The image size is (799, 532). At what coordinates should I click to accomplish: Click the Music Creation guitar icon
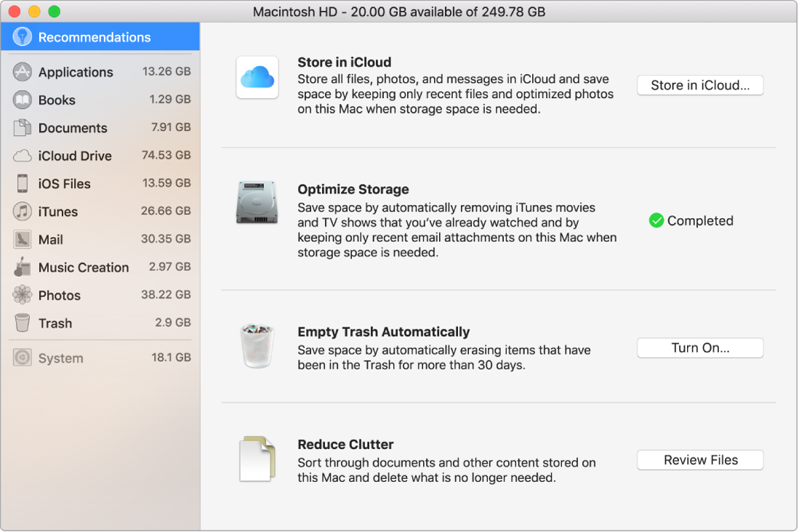click(x=23, y=267)
